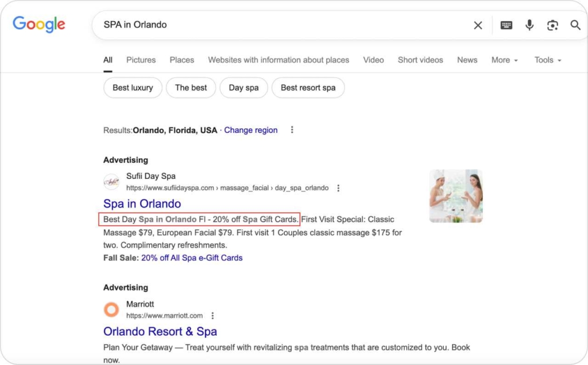Click the Change region link
The width and height of the screenshot is (588, 365).
click(251, 130)
